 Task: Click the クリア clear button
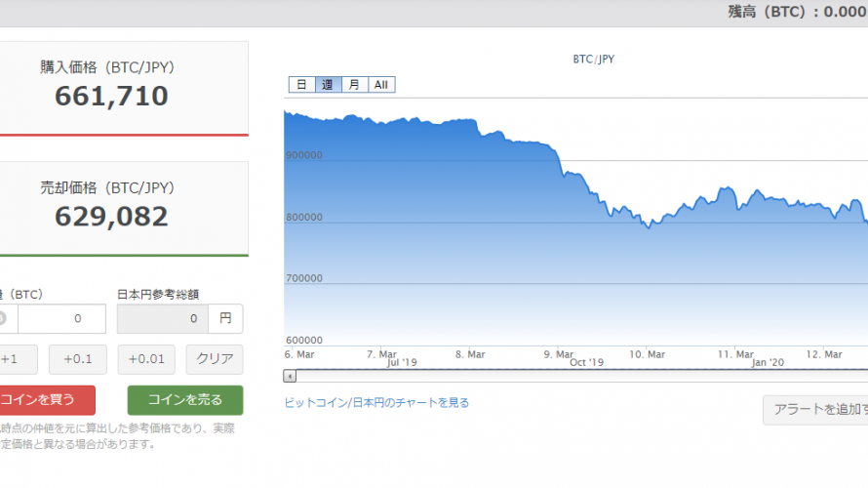coord(215,359)
